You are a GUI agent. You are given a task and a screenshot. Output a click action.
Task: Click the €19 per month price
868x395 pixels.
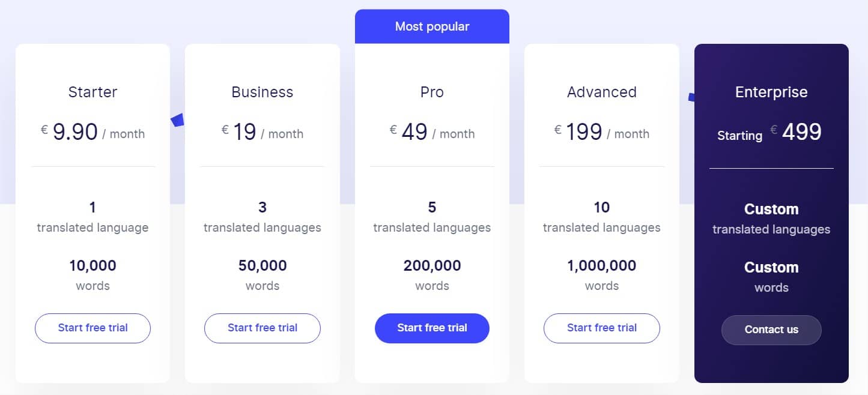[263, 132]
